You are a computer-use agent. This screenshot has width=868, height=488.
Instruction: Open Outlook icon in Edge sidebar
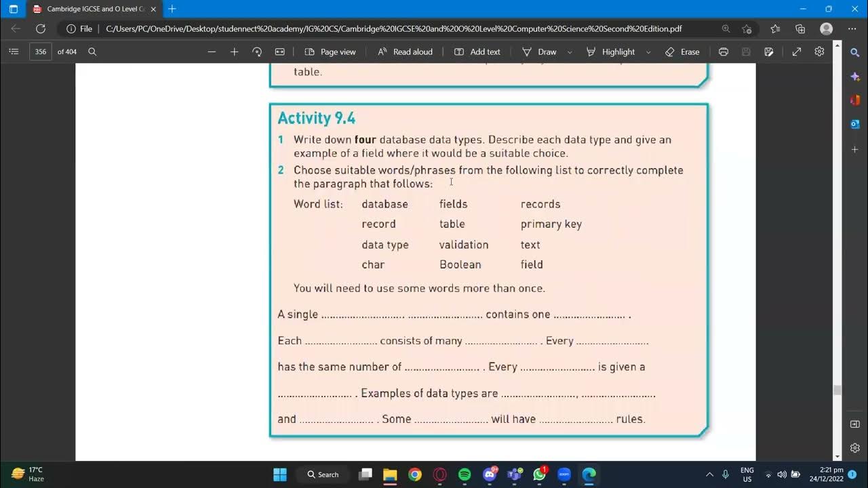click(855, 124)
